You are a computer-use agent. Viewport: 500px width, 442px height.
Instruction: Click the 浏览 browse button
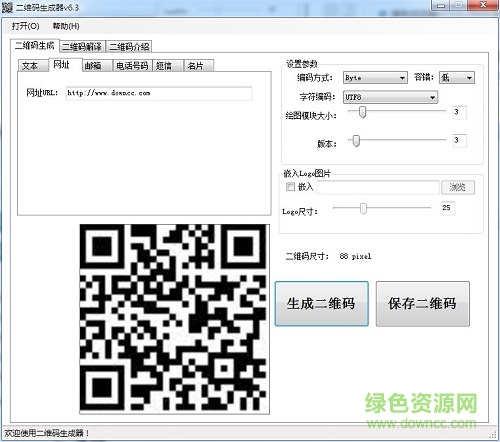pos(458,187)
